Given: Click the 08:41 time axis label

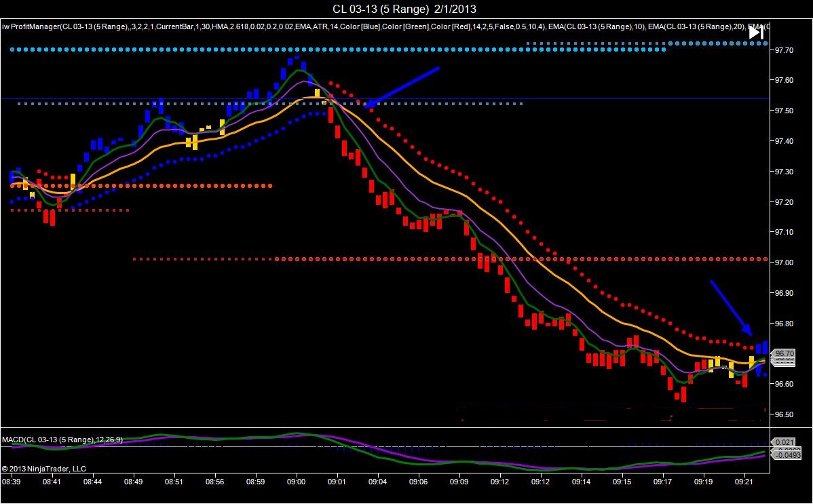Looking at the screenshot, I should click(52, 482).
